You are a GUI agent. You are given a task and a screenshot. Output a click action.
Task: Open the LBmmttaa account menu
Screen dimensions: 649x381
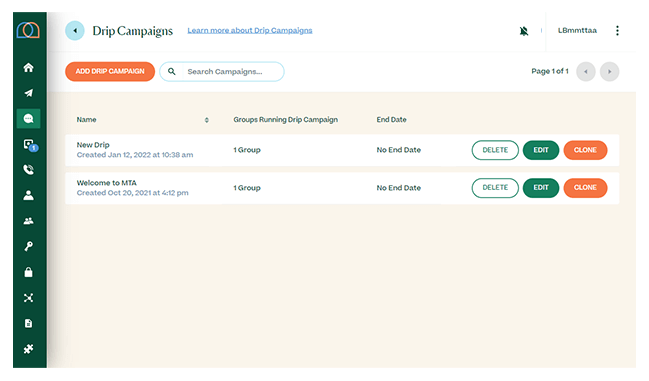point(577,30)
